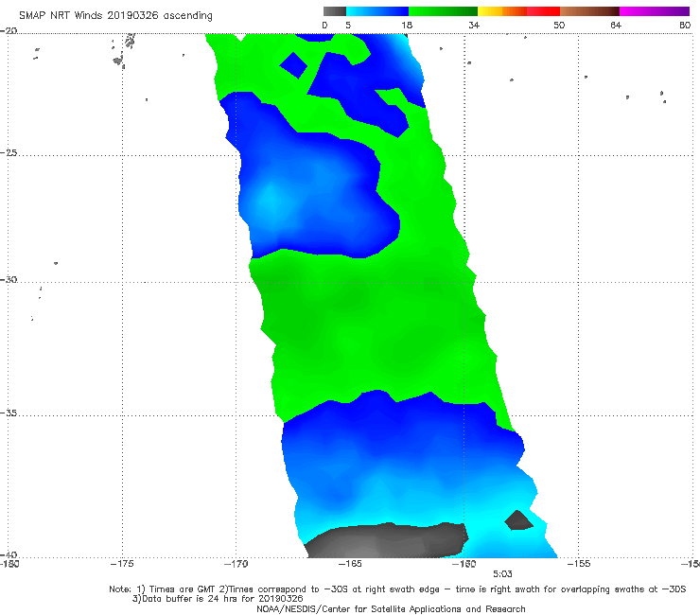Click the longitude label '-155'
The width and height of the screenshot is (700, 615).
coord(579,564)
